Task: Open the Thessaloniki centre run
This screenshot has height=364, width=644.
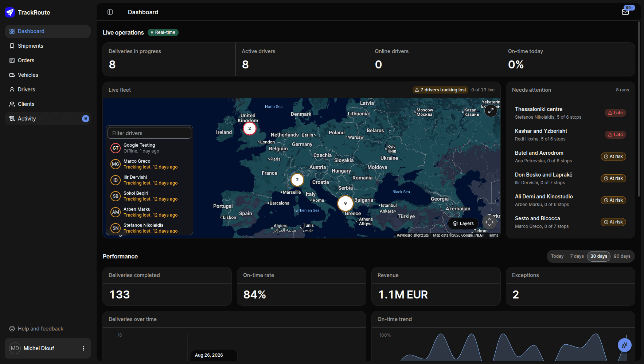Action: click(570, 113)
